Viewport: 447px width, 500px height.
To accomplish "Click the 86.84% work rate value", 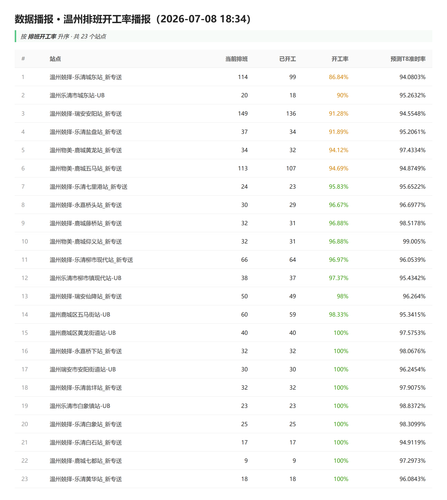I will coord(338,77).
